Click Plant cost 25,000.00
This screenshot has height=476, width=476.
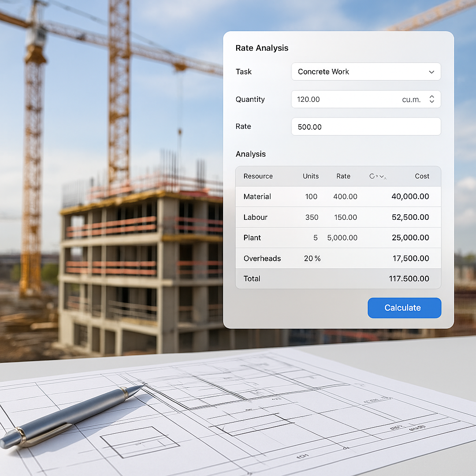click(x=410, y=238)
